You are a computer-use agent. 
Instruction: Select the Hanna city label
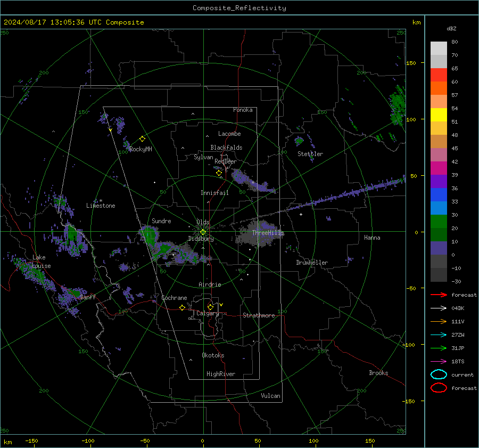coord(372,238)
